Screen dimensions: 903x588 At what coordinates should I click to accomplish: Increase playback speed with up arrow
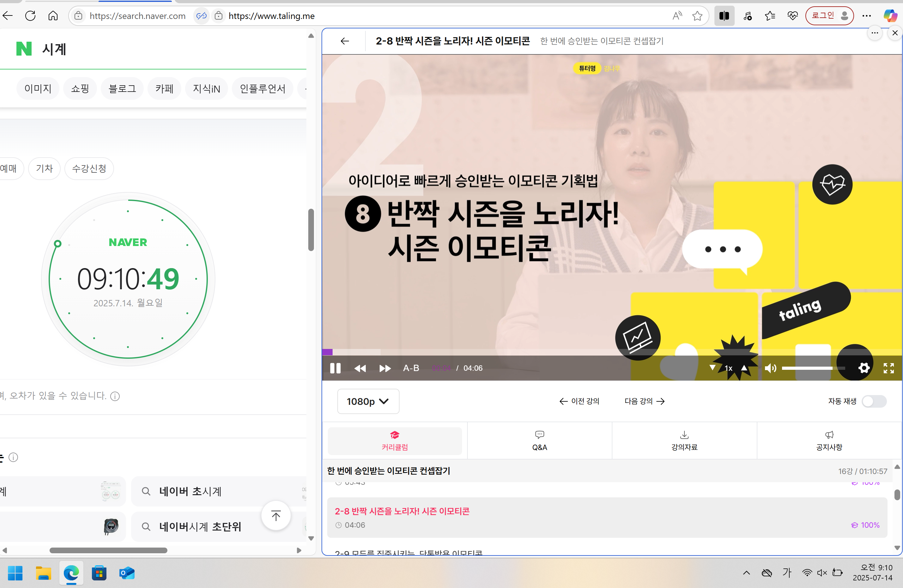(744, 368)
